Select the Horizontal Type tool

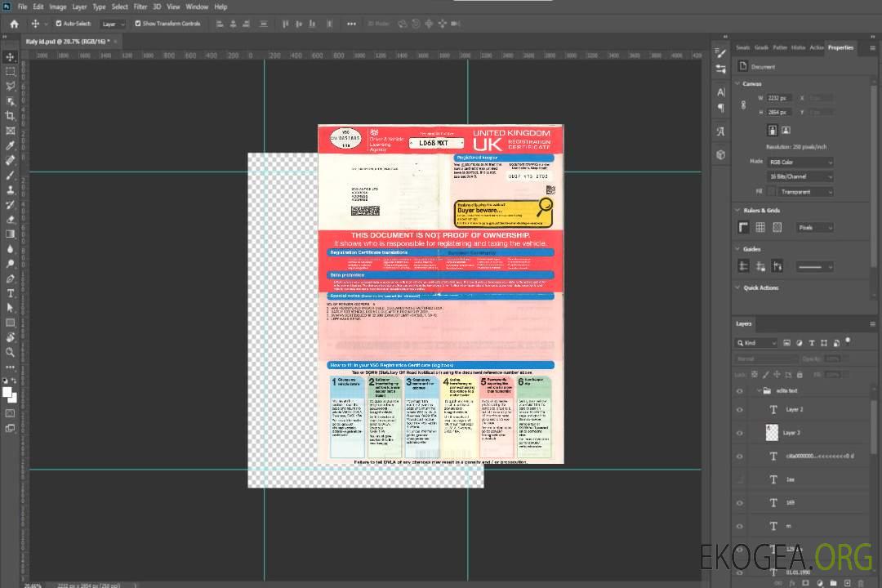click(x=10, y=292)
